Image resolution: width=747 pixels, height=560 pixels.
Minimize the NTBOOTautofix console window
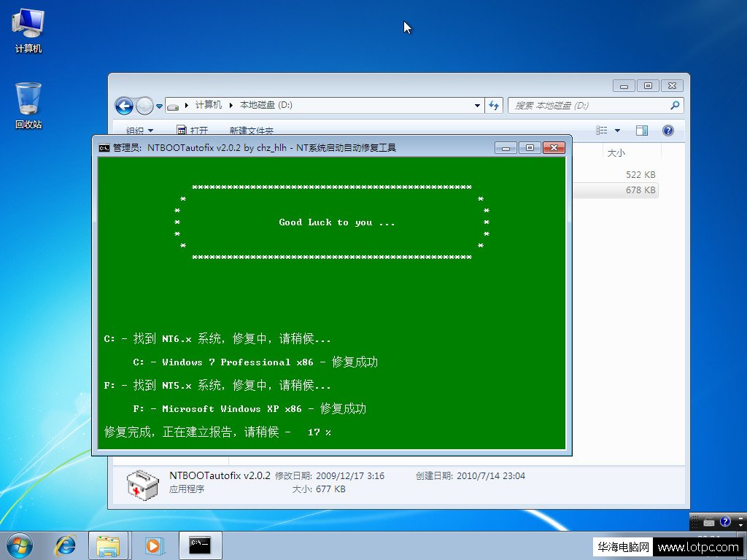click(506, 147)
